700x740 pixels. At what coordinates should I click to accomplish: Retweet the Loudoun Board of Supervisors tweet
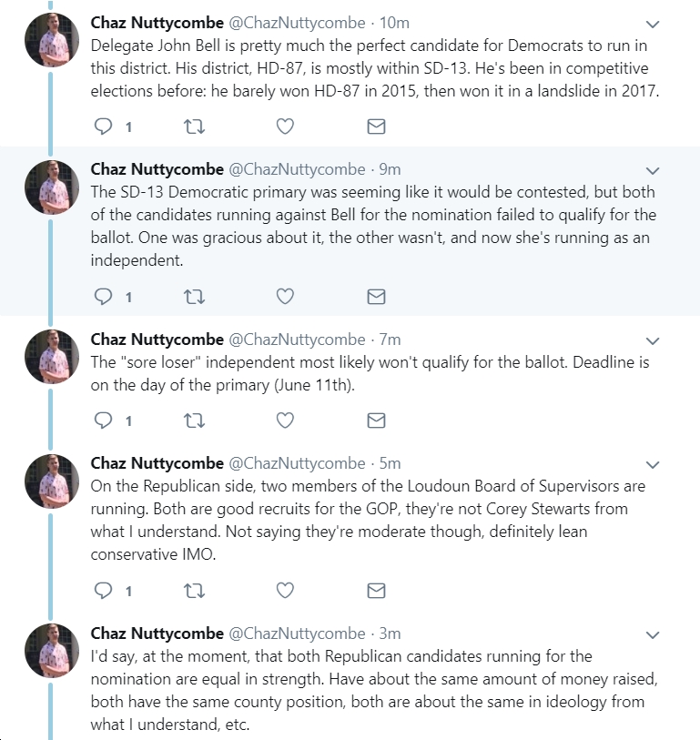(194, 591)
